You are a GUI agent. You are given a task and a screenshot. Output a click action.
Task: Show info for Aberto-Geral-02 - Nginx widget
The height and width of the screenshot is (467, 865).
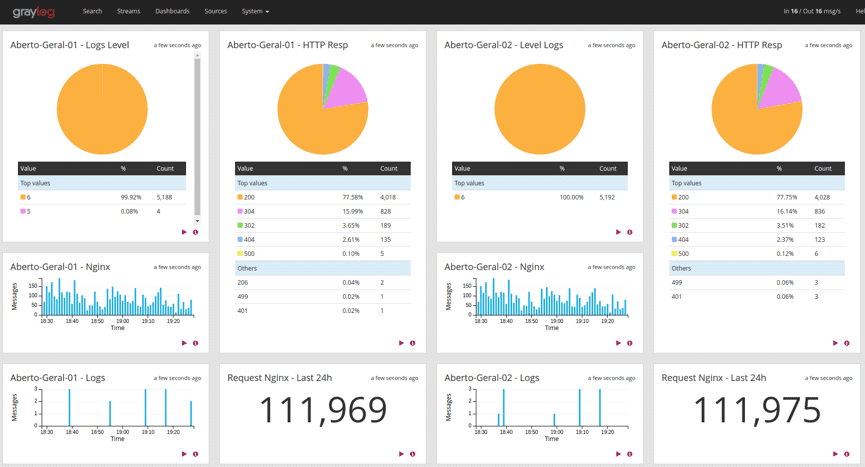point(629,343)
